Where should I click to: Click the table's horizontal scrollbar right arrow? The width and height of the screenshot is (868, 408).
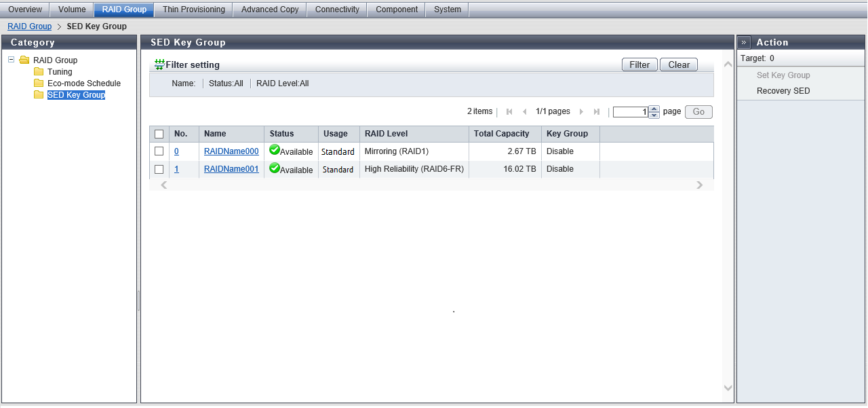[700, 185]
